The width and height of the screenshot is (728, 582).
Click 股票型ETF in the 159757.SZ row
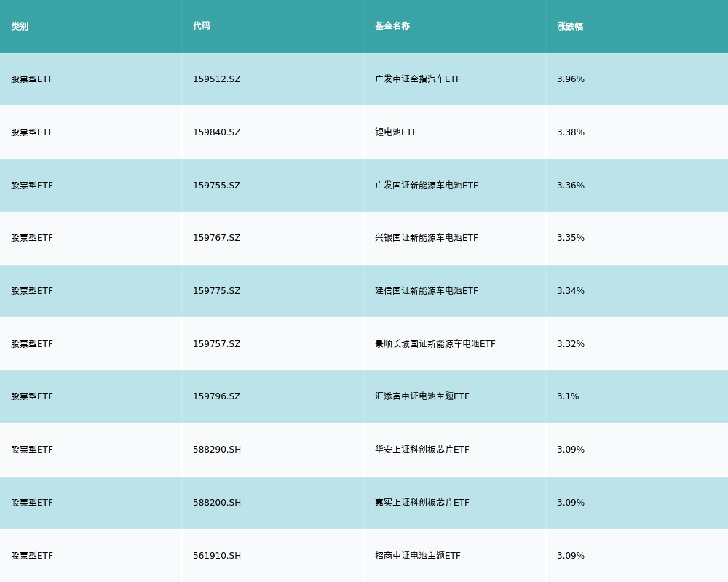pos(32,344)
